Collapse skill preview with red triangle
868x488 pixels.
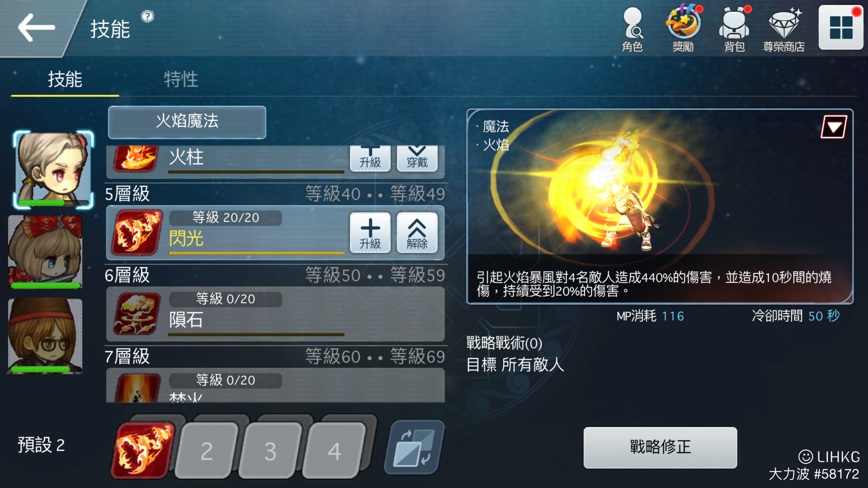point(834,127)
